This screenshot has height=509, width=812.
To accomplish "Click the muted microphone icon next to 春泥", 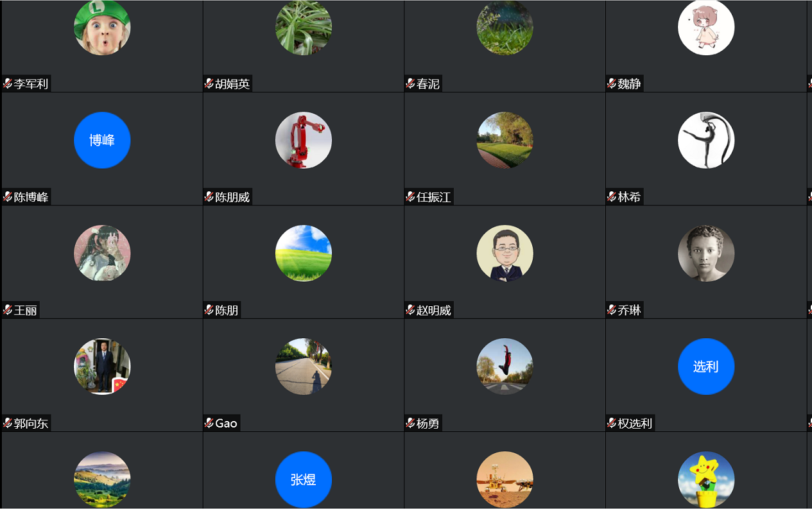I will point(410,83).
